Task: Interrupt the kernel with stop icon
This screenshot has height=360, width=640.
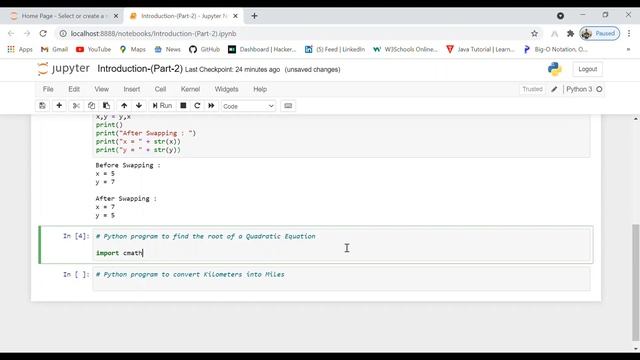Action: 183,106
